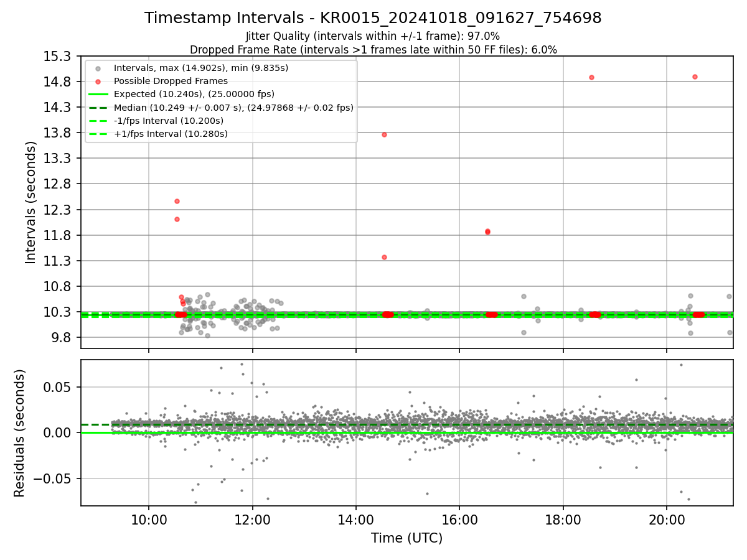Click the 14:00 x-axis tick label
This screenshot has height=560, width=747.
355,519
